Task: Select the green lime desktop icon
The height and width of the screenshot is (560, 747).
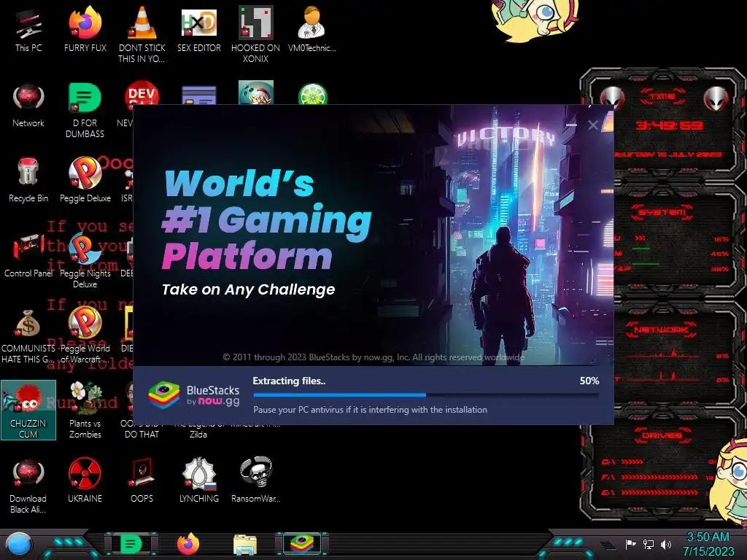Action: click(x=312, y=94)
